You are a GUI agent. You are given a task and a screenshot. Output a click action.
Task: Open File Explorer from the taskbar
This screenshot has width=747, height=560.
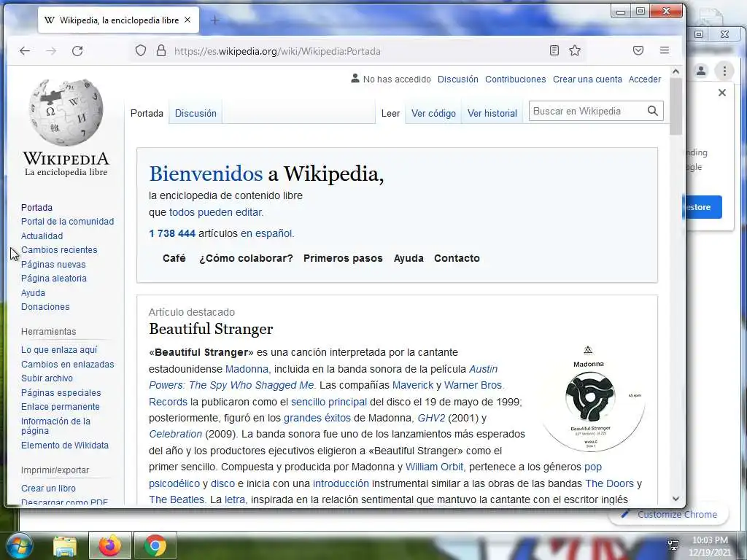[x=65, y=545]
